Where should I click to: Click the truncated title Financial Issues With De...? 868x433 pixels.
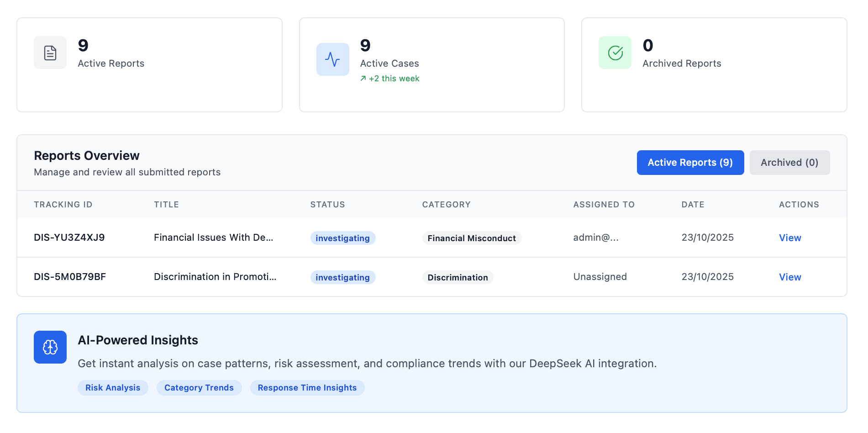click(x=214, y=237)
